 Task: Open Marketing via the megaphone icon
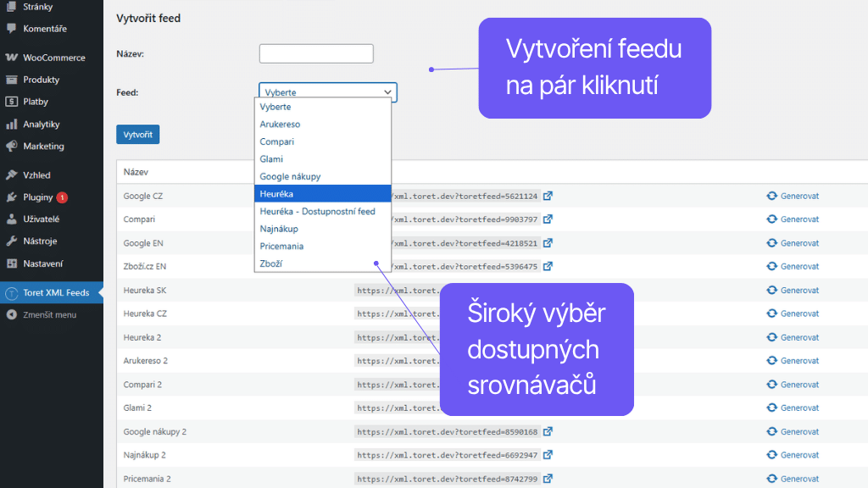tap(12, 146)
